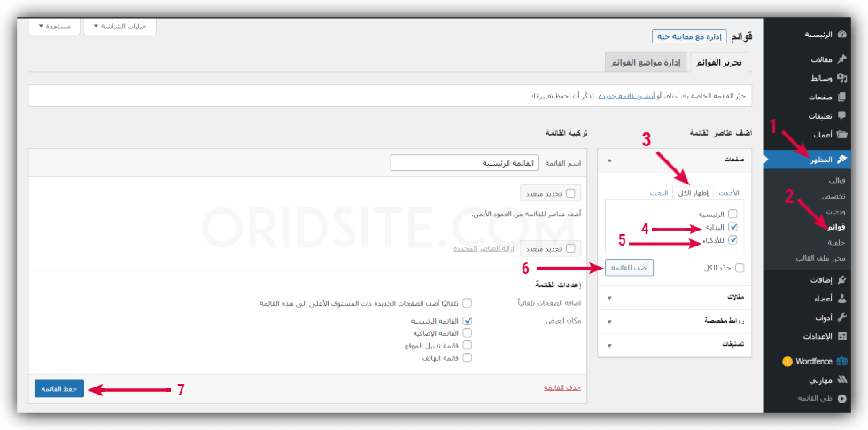Check the الرئيسية page checkbox in pages list
868x430 pixels.
733,214
